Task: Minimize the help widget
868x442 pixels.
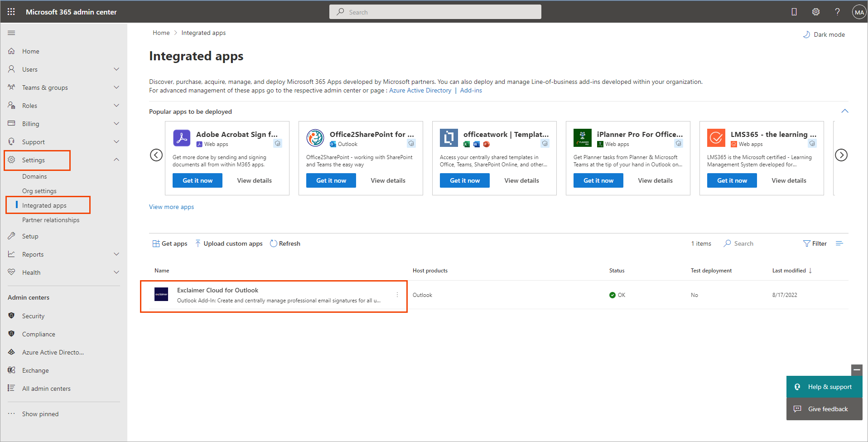Action: click(857, 370)
